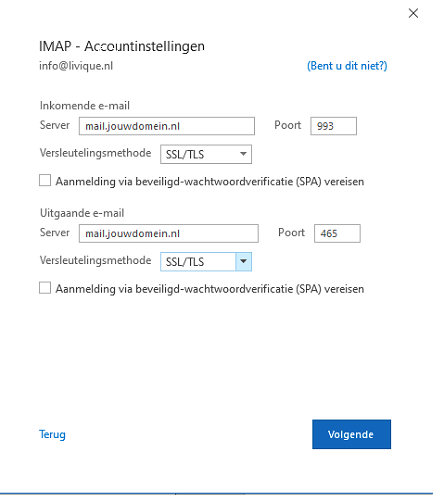Open the outgoing encryption method dropdown
This screenshot has height=495, width=433.
(x=206, y=262)
